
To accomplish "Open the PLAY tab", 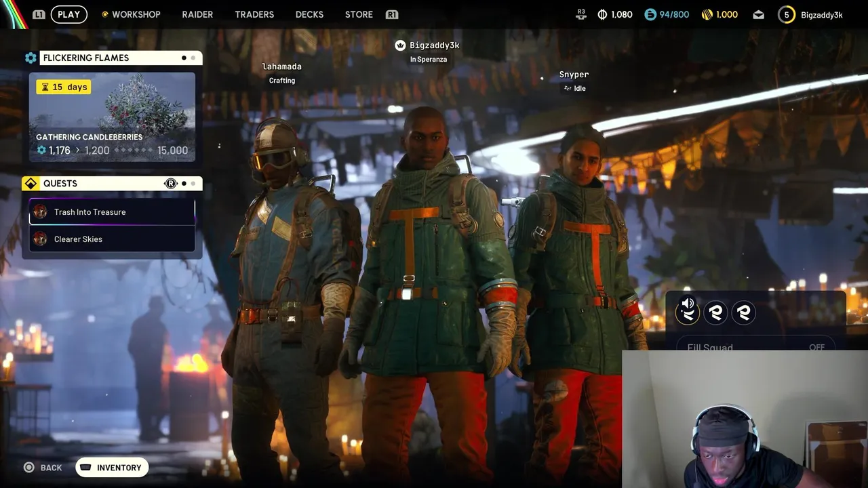I will [68, 14].
